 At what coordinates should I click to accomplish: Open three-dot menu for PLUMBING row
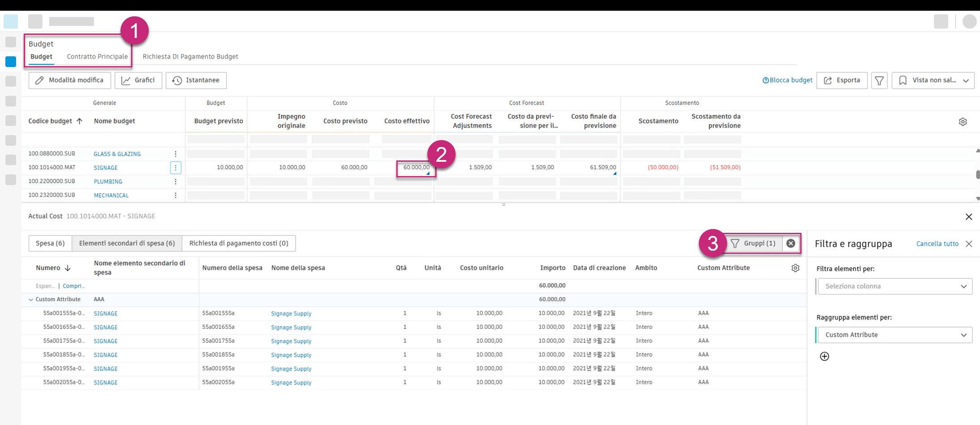coord(175,181)
